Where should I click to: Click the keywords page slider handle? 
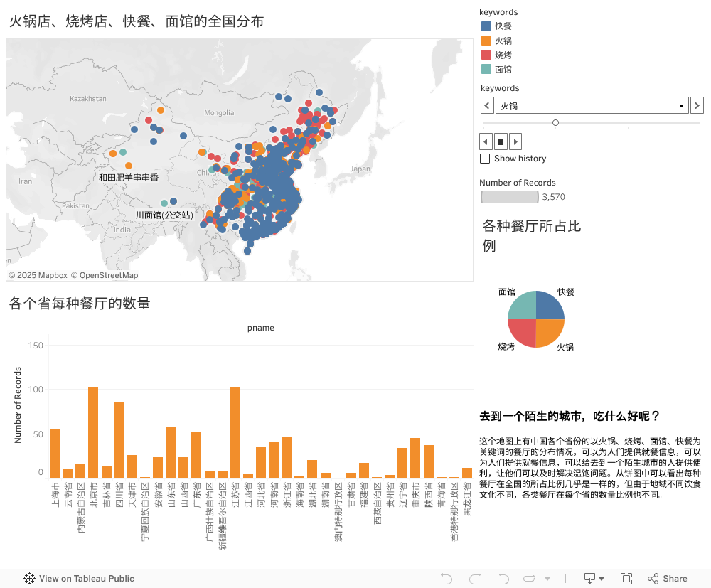coord(555,122)
